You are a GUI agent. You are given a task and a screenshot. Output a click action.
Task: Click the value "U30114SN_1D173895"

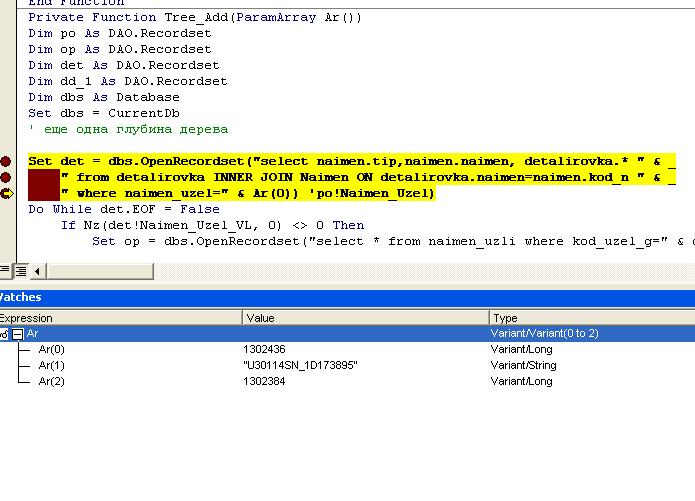coord(300,365)
